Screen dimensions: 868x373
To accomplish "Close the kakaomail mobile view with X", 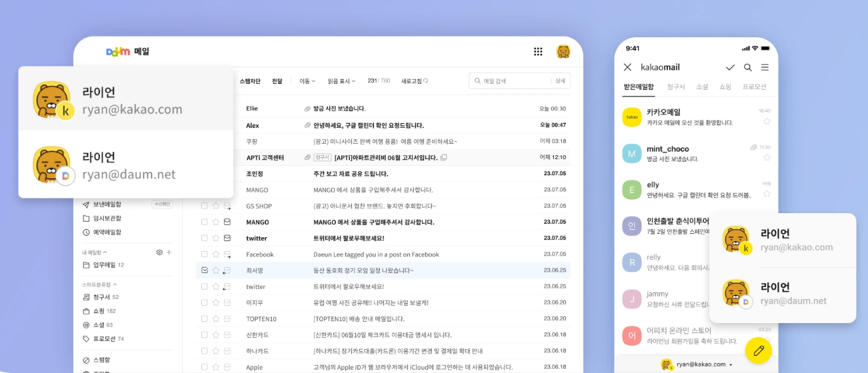I will [x=627, y=67].
